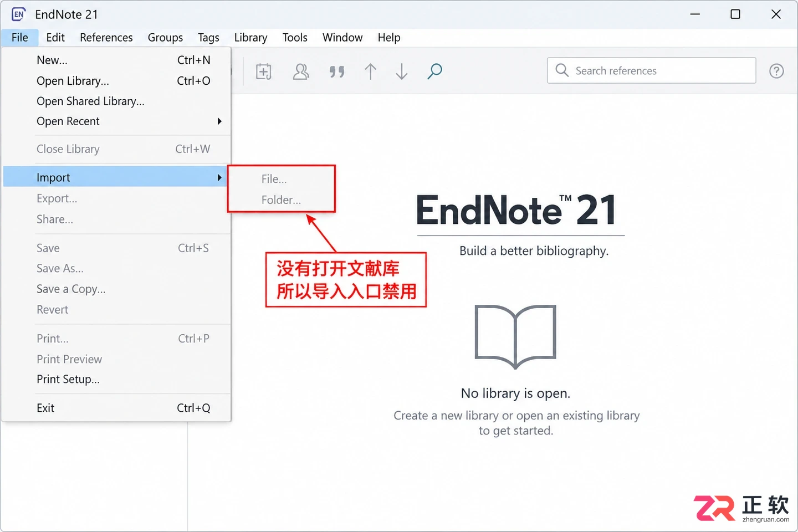The image size is (798, 532).
Task: Click Folder... in Import submenu
Action: point(282,200)
